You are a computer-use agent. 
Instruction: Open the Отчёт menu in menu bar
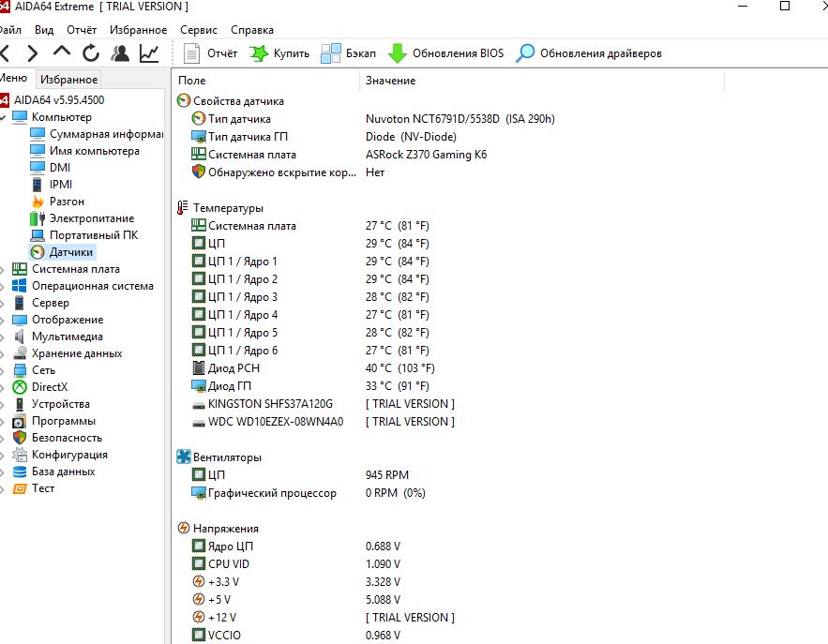[82, 30]
